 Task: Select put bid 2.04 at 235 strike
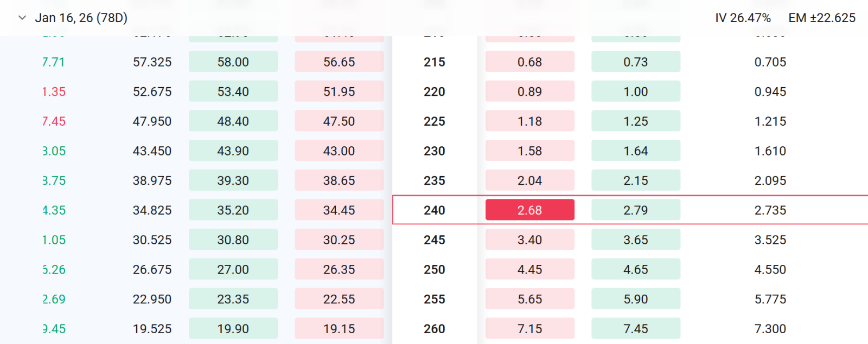pos(529,180)
